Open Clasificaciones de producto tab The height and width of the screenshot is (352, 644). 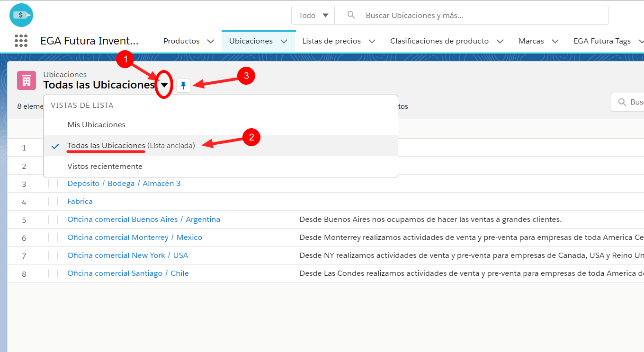439,41
